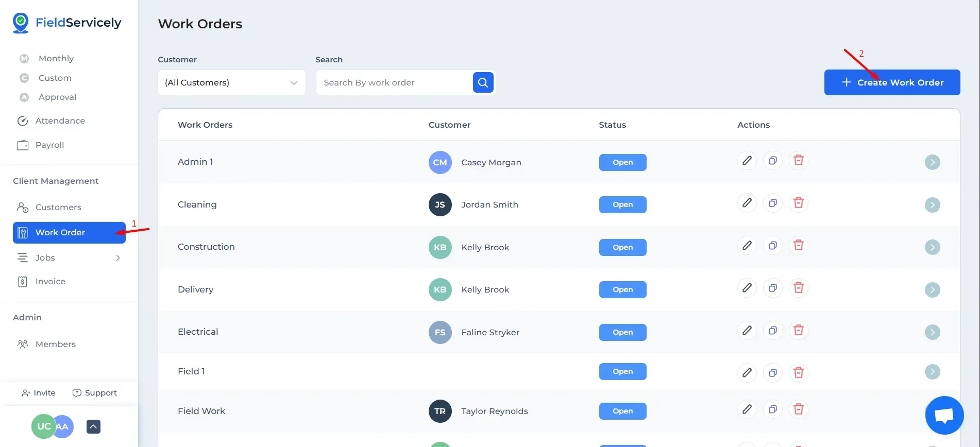Open the chat support bubble
980x447 pixels.
(944, 415)
